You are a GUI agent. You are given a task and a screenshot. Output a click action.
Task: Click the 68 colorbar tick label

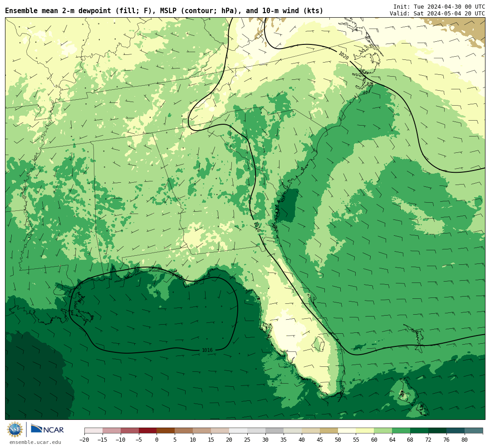point(411,440)
